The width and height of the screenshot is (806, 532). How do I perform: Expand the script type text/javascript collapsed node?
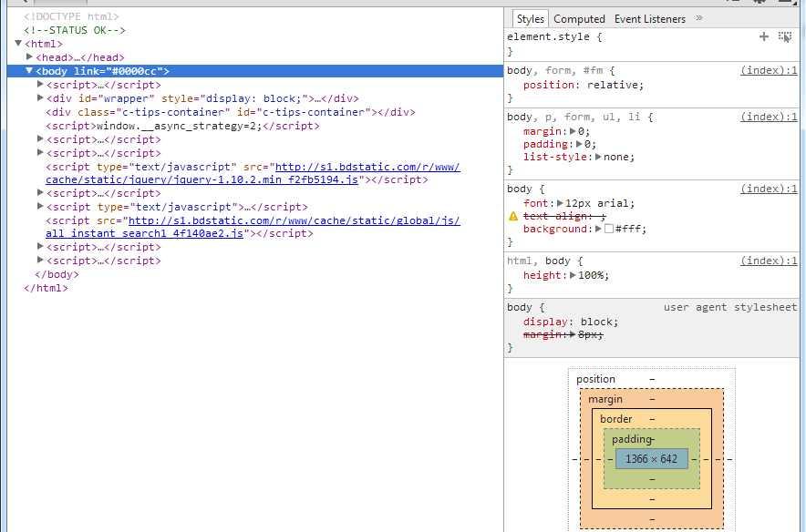[x=41, y=206]
